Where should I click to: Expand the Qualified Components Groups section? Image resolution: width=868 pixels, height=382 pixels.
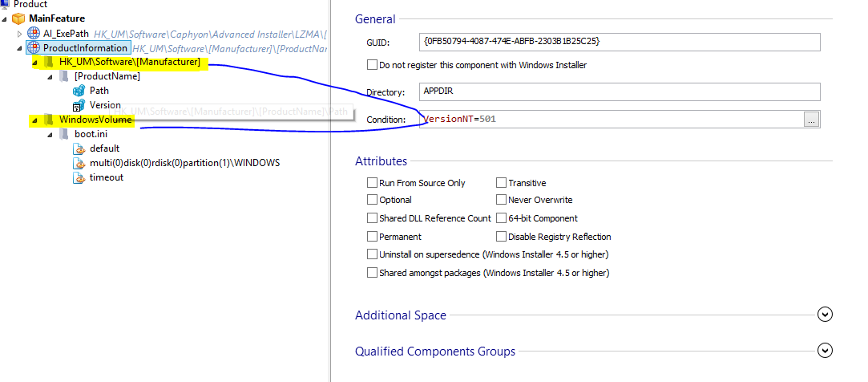pyautogui.click(x=826, y=351)
